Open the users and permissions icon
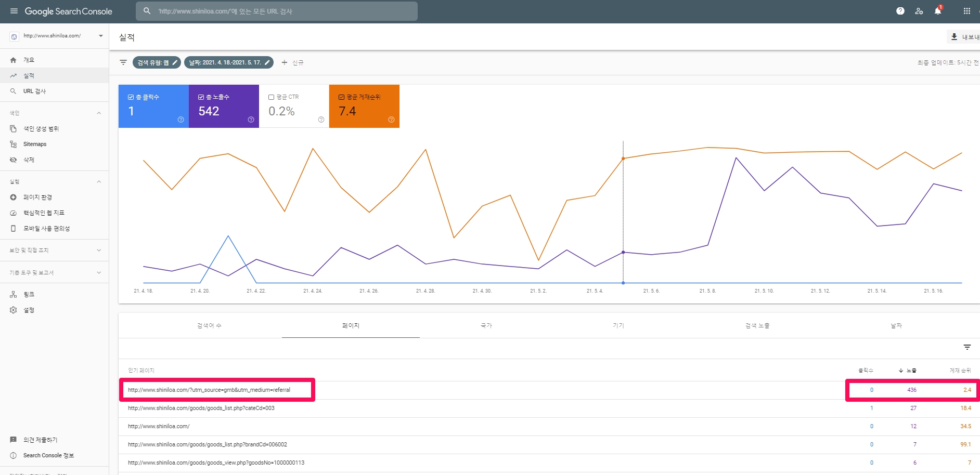 click(x=919, y=11)
